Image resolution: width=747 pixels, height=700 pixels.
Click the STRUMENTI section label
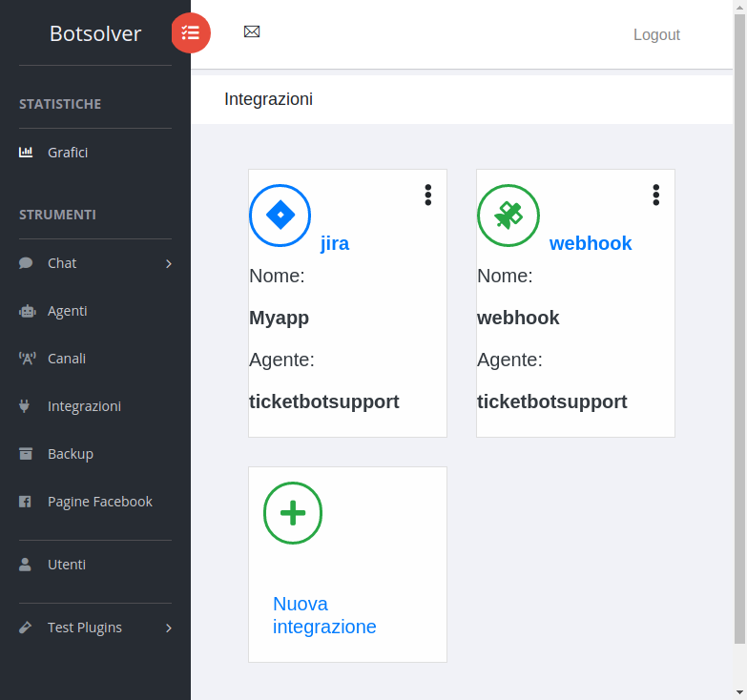pos(57,215)
